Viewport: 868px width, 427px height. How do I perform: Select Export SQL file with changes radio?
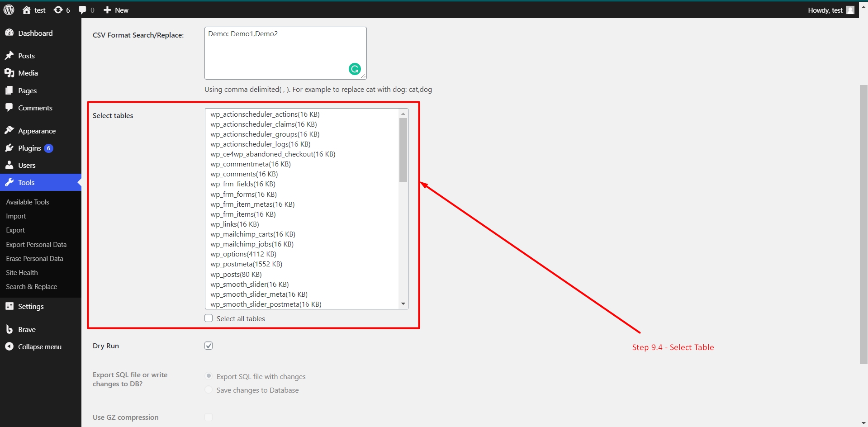(209, 376)
